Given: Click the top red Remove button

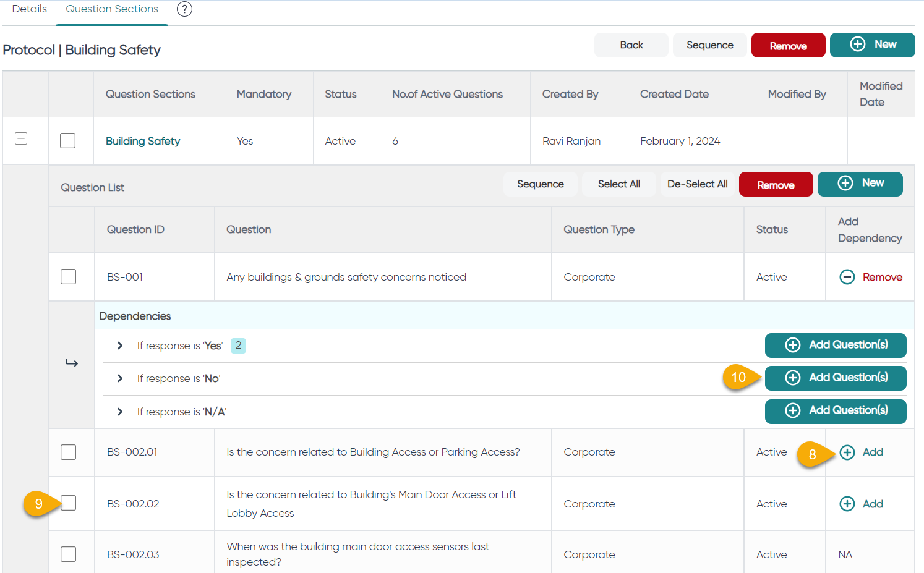Looking at the screenshot, I should 789,45.
